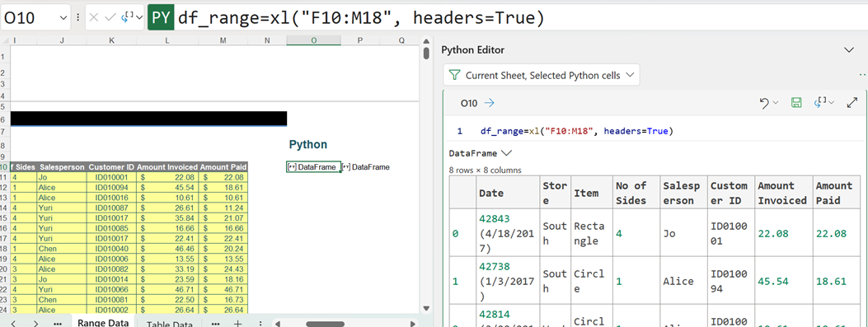Open the Current Sheet, Selected Python cells filter

click(x=542, y=75)
